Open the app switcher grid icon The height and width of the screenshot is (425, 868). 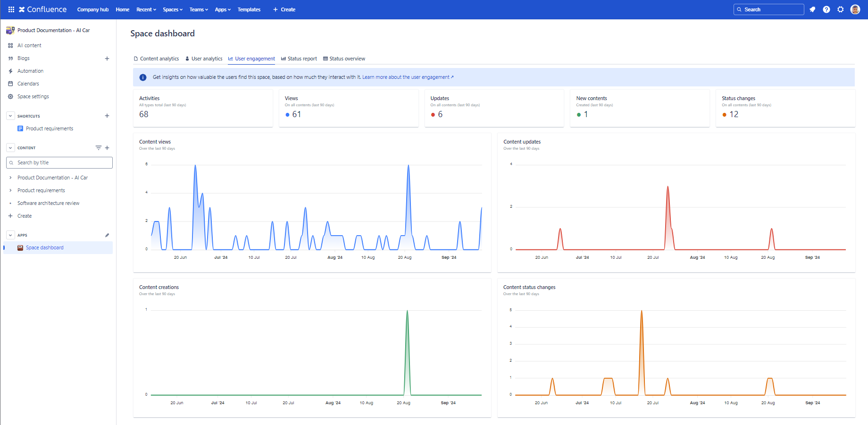[11, 9]
